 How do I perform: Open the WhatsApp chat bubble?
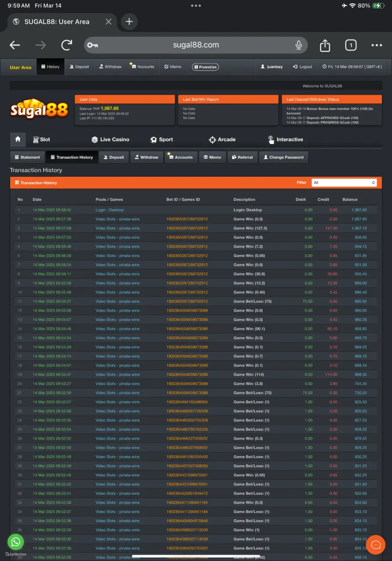pos(16,542)
